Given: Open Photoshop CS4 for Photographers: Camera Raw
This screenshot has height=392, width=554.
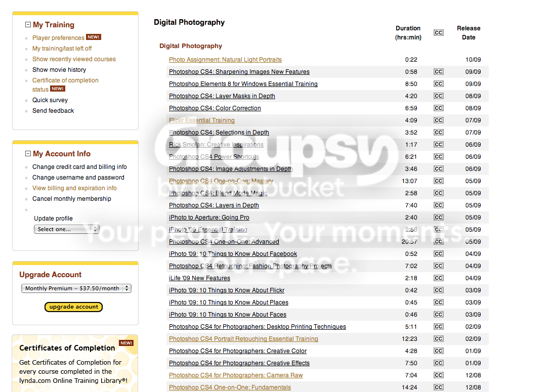Looking at the screenshot, I should coord(236,375).
